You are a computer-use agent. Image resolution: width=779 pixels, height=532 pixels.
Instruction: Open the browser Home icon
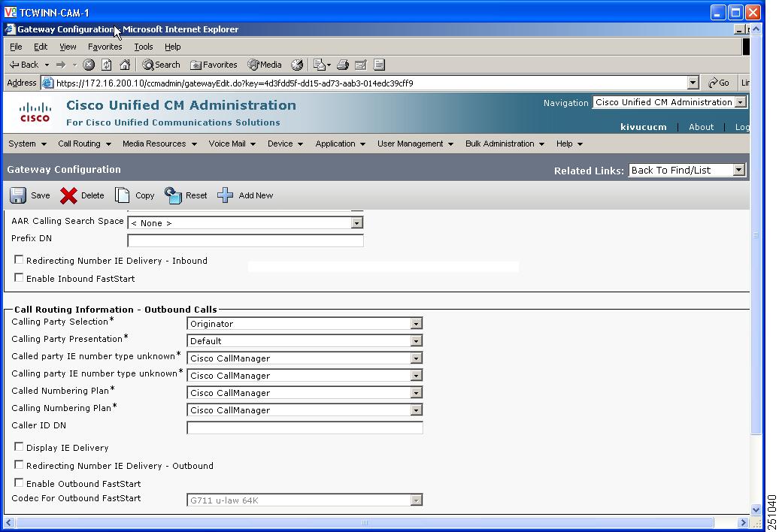pos(125,65)
